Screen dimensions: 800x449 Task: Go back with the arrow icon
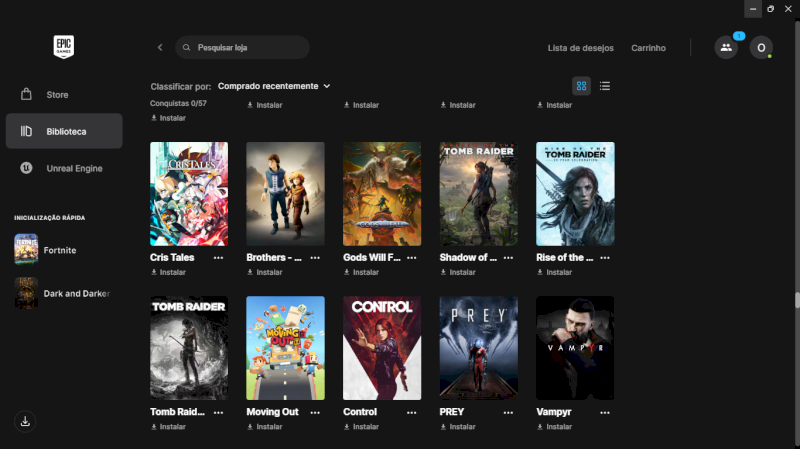point(160,47)
